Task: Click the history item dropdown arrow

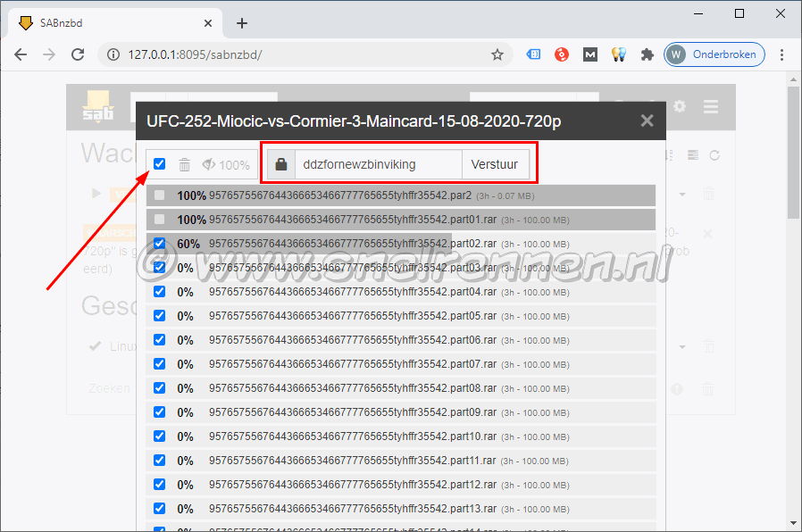Action: [681, 346]
